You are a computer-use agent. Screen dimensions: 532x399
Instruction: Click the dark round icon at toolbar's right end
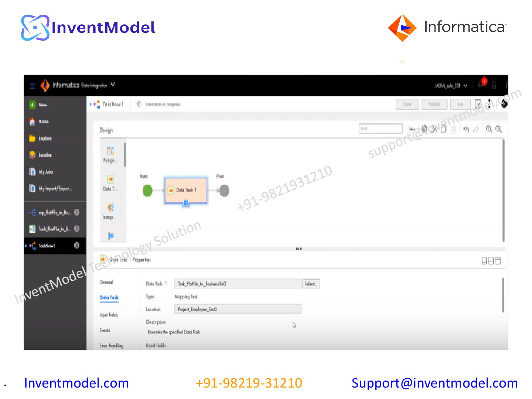tap(504, 104)
